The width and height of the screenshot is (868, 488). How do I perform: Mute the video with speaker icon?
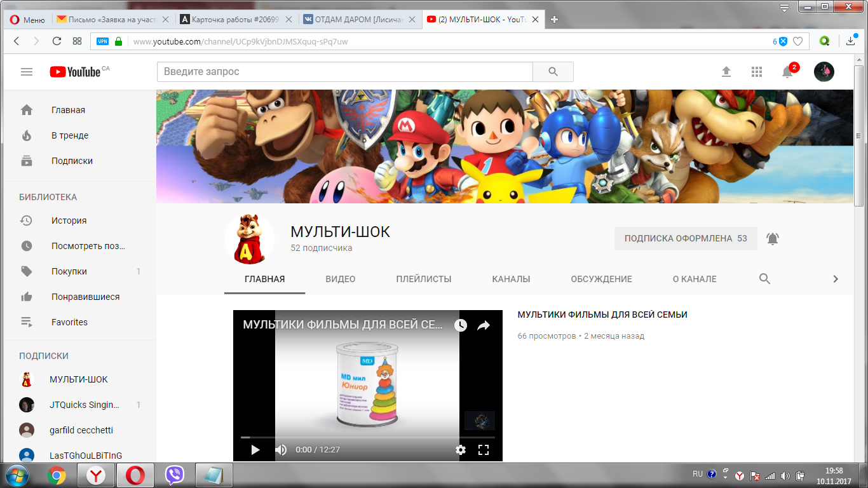tap(281, 450)
